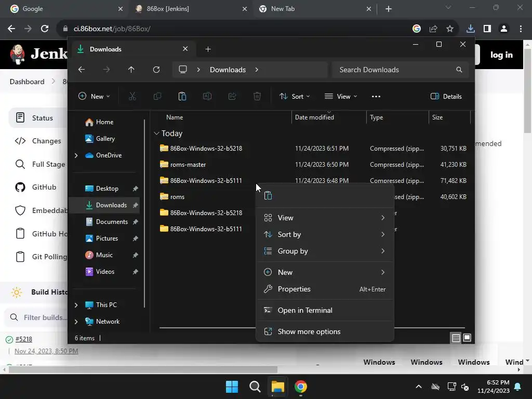Screen dimensions: 532x399
Task: Click the Delete trash icon in toolbar
Action: pos(257,96)
